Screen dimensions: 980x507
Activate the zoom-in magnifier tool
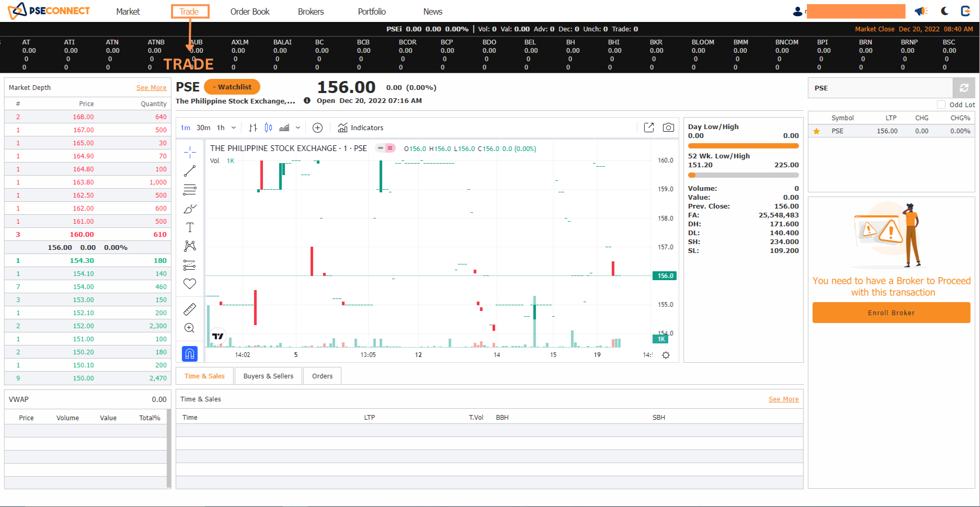[189, 328]
